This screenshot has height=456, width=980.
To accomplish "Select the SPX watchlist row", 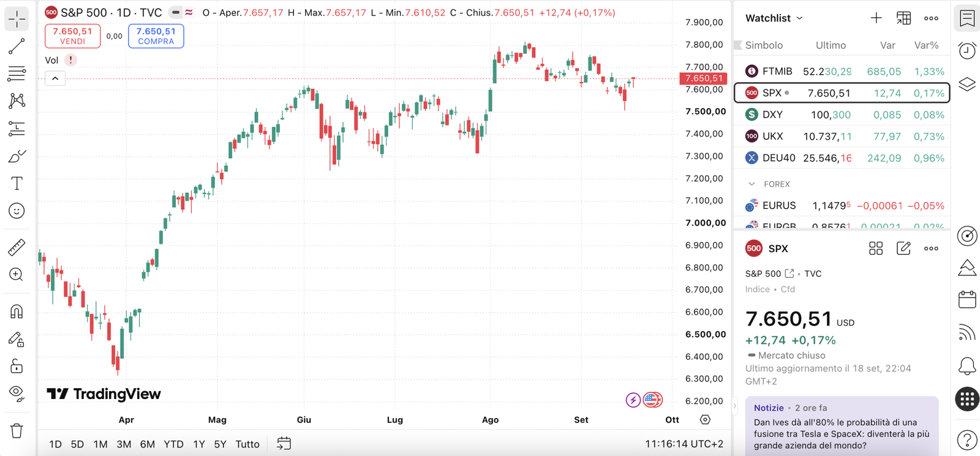I will [x=842, y=93].
